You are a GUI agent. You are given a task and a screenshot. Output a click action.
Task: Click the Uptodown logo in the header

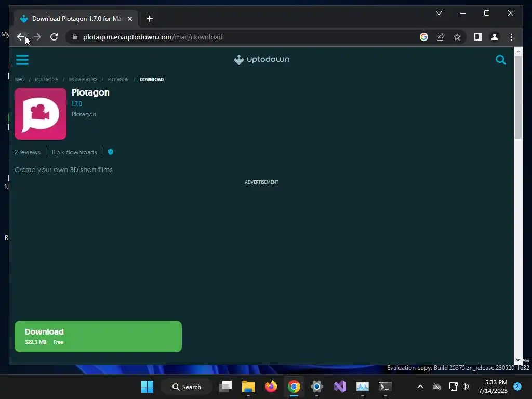tap(262, 59)
